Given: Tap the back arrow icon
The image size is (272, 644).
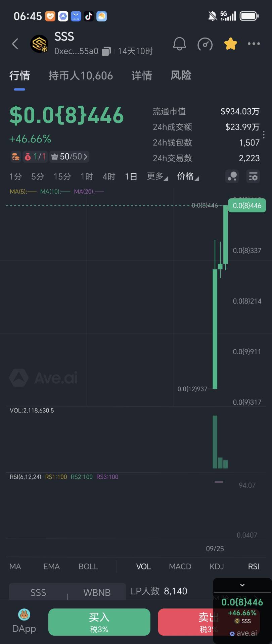Looking at the screenshot, I should [15, 44].
